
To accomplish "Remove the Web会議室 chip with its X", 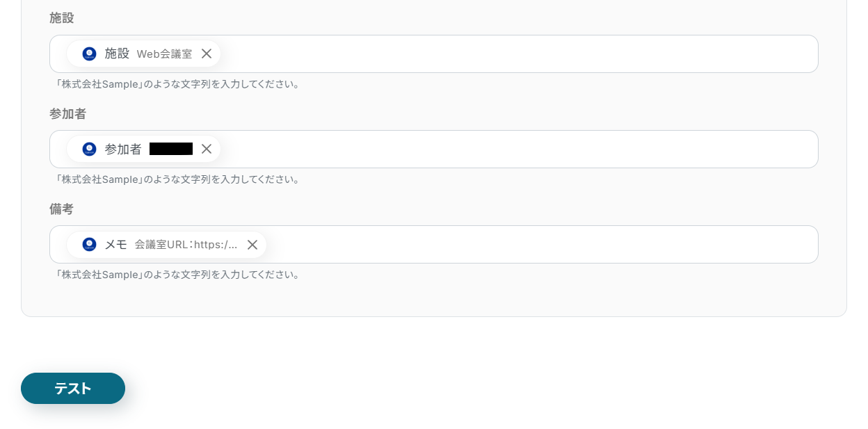I will (207, 54).
